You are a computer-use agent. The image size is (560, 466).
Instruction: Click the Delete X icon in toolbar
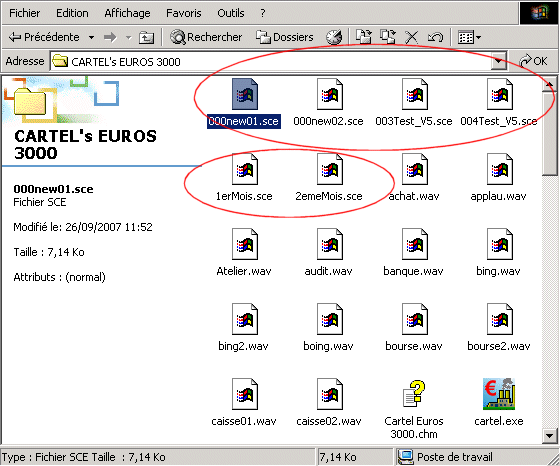pos(411,37)
